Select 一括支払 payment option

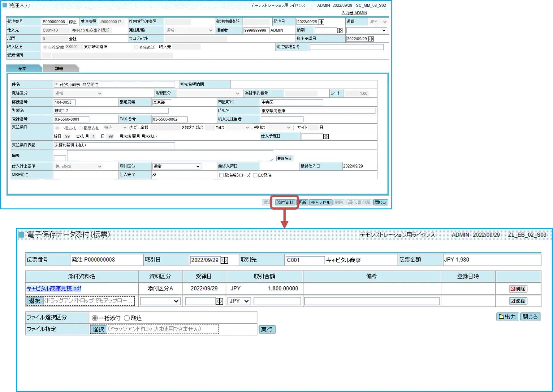(x=58, y=128)
